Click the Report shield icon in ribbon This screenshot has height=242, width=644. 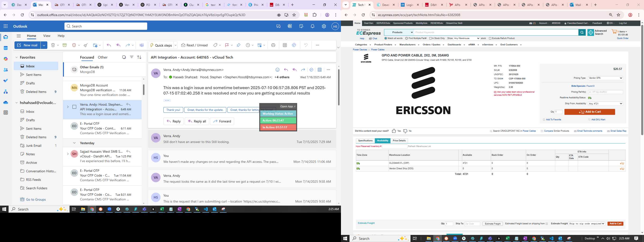pyautogui.click(x=74, y=45)
